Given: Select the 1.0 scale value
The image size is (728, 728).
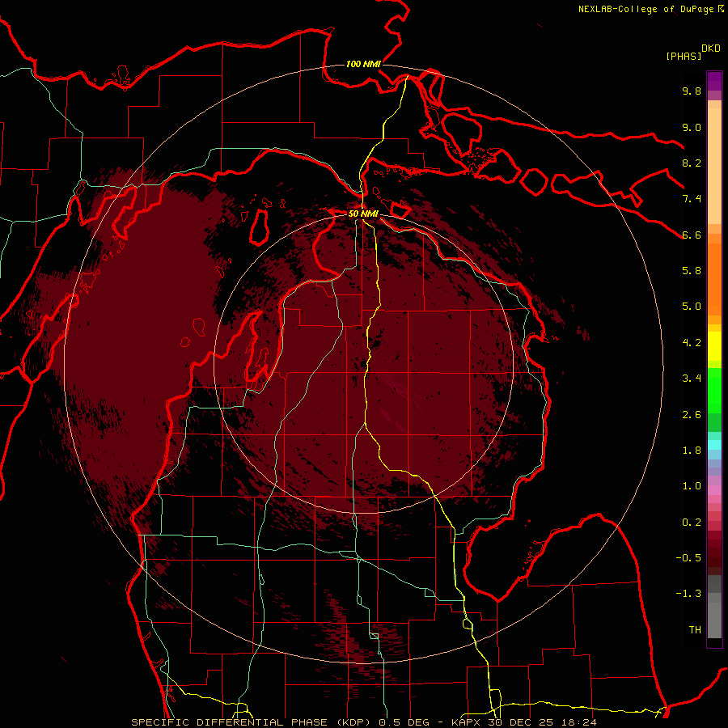Looking at the screenshot, I should click(x=692, y=486).
